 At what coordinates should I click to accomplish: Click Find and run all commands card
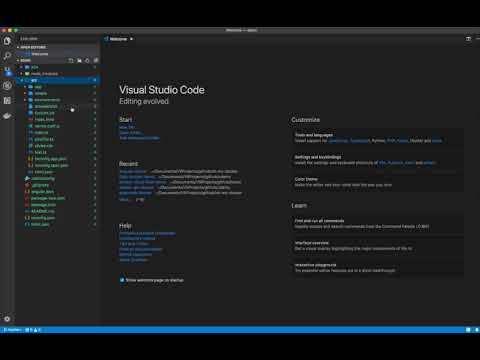click(377, 224)
